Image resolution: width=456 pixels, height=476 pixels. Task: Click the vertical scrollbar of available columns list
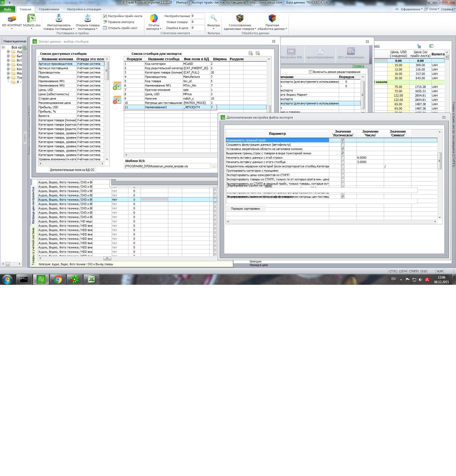[107, 109]
